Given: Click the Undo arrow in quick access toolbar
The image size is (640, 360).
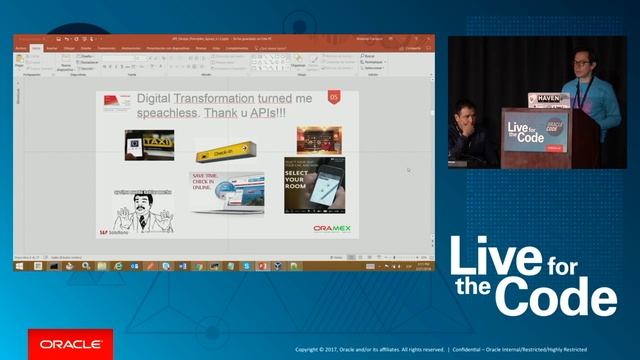Looking at the screenshot, I should (67, 39).
